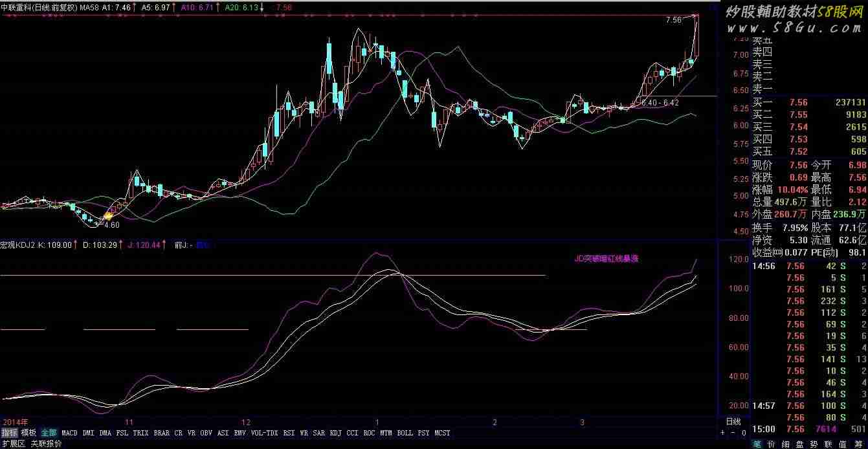Click the JD突破暗红线暴涨 annotation
Image resolution: width=868 pixels, height=449 pixels.
click(606, 258)
